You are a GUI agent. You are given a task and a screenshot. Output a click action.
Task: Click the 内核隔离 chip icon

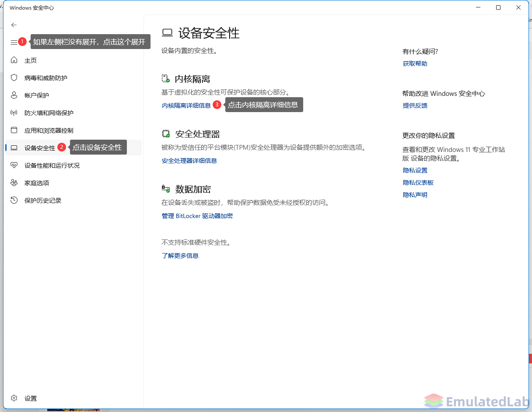166,79
